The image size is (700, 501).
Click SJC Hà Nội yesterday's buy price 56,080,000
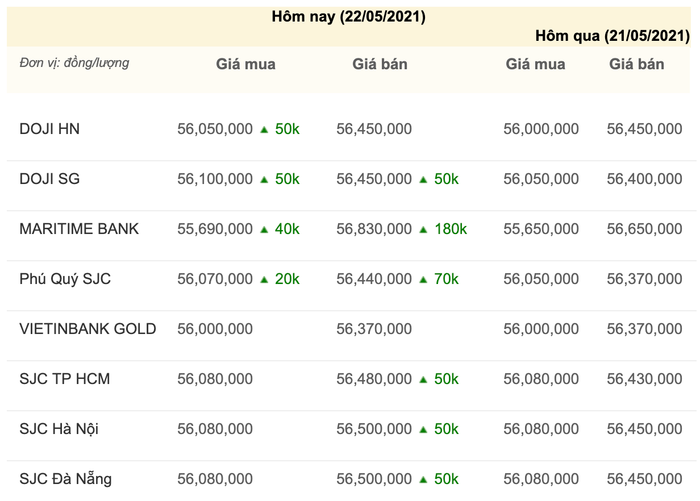click(541, 429)
